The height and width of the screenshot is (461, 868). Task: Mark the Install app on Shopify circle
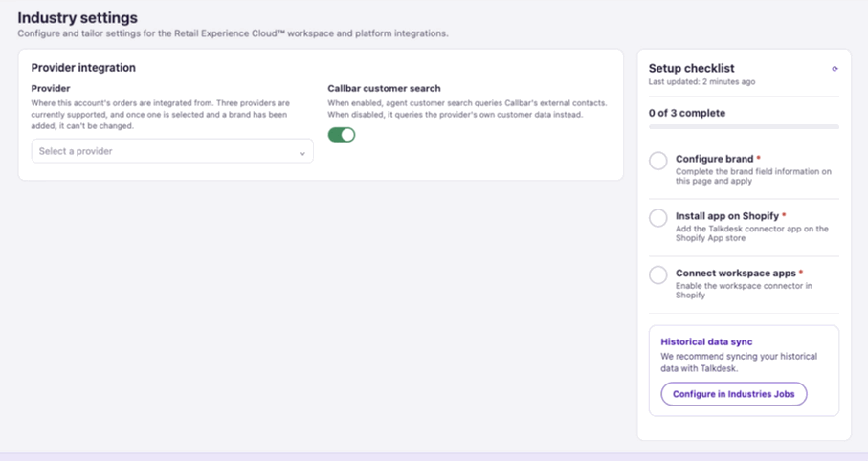(x=658, y=218)
